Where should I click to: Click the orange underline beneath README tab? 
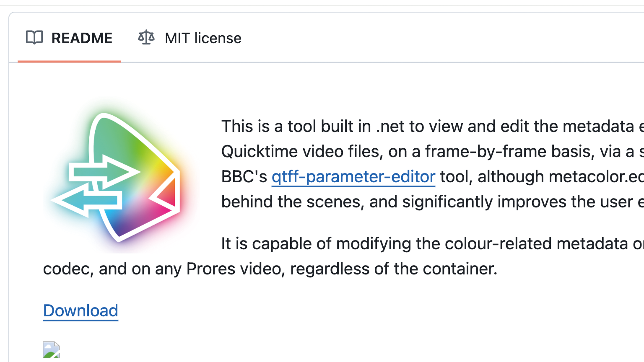(69, 61)
